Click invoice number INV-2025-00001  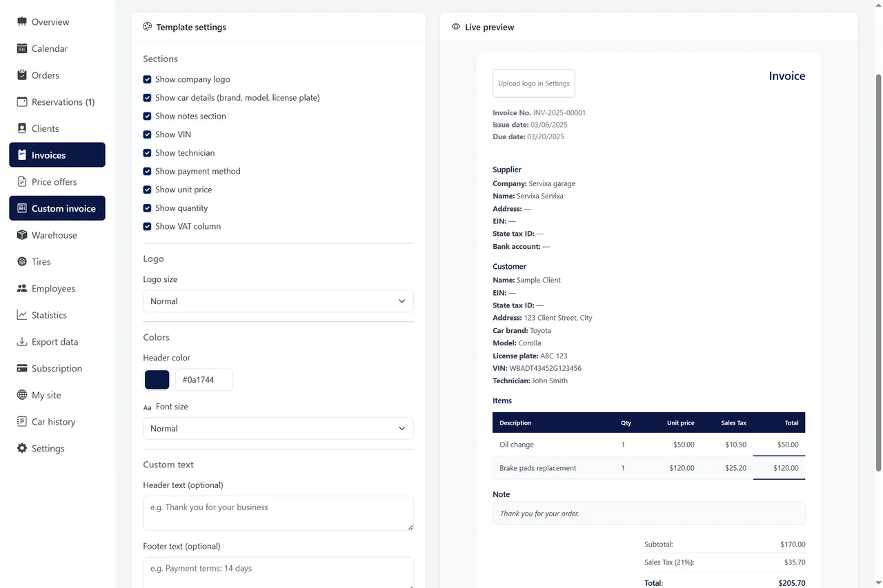[559, 112]
